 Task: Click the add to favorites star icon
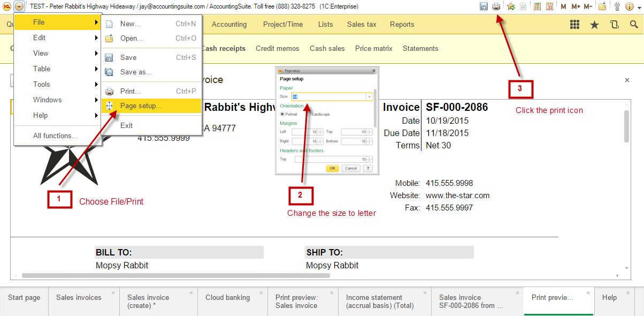coord(510,6)
